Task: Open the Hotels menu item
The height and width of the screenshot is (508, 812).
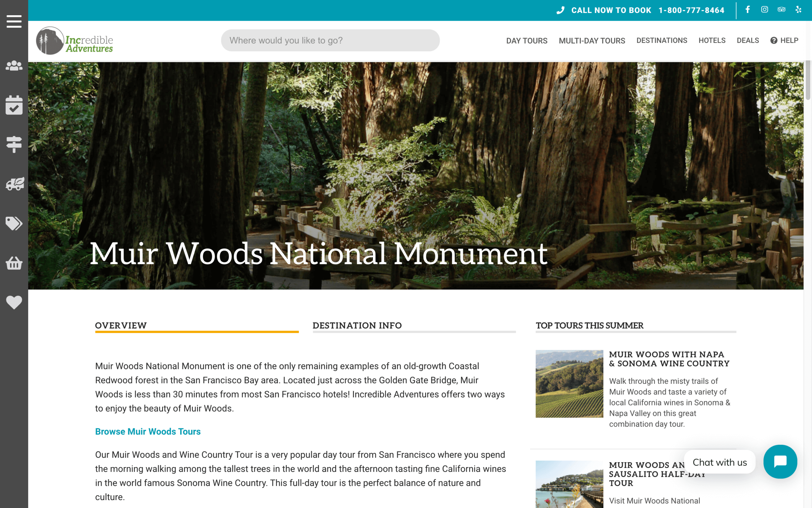Action: [712, 40]
